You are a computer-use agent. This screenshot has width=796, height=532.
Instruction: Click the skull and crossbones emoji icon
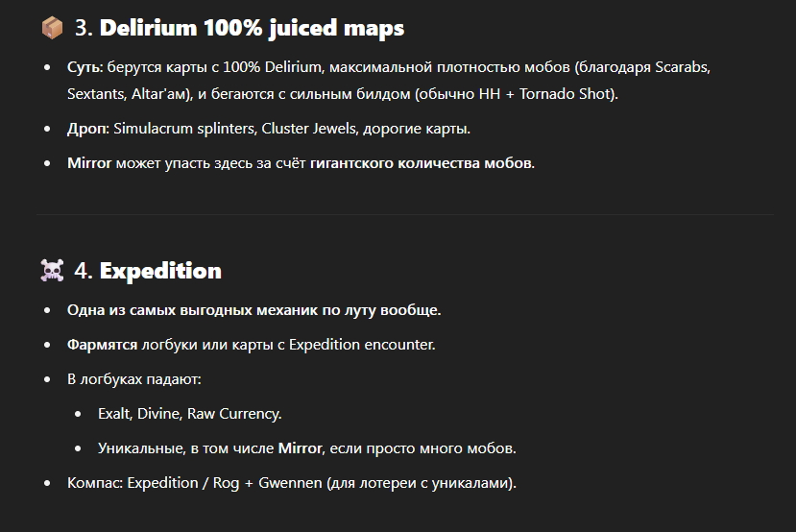52,271
